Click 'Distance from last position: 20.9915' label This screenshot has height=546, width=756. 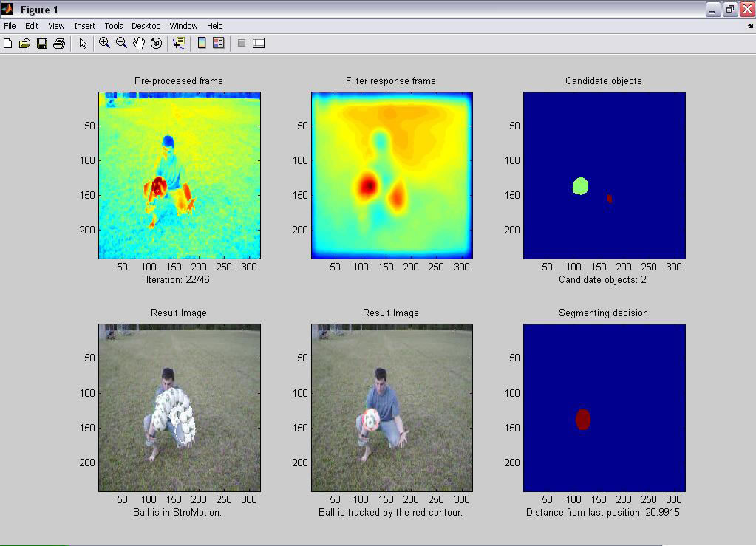pyautogui.click(x=603, y=512)
